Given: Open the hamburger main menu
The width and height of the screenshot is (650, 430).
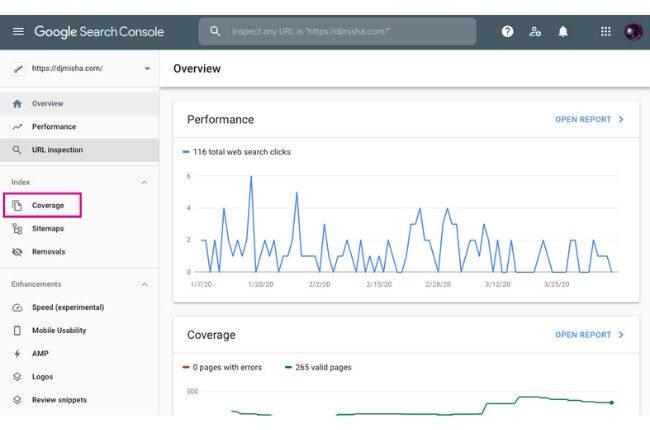Looking at the screenshot, I should pos(18,32).
